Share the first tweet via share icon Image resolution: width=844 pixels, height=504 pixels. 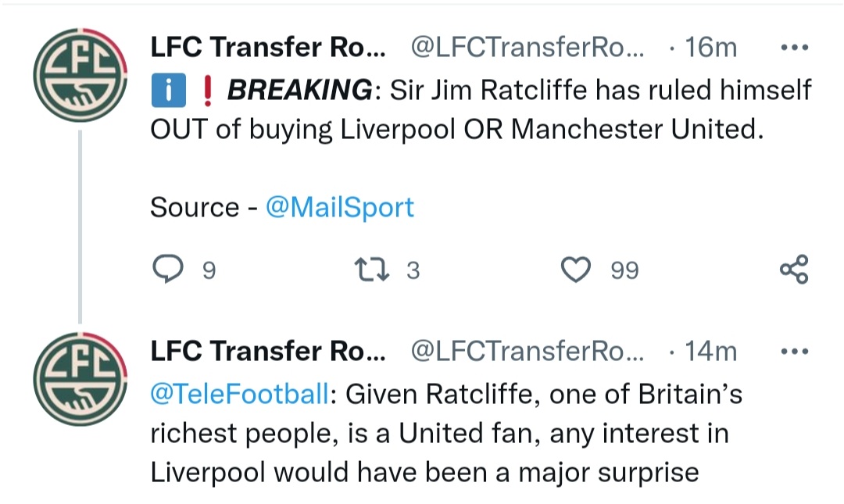click(795, 270)
